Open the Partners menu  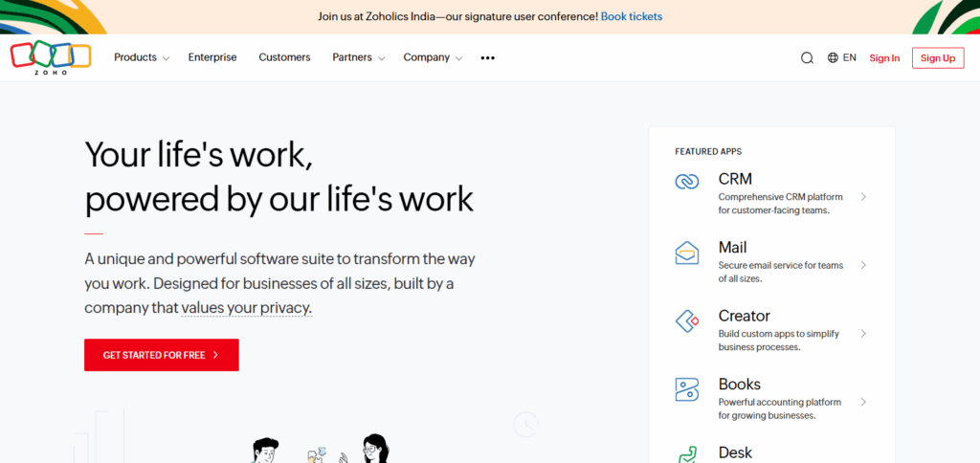(x=352, y=57)
